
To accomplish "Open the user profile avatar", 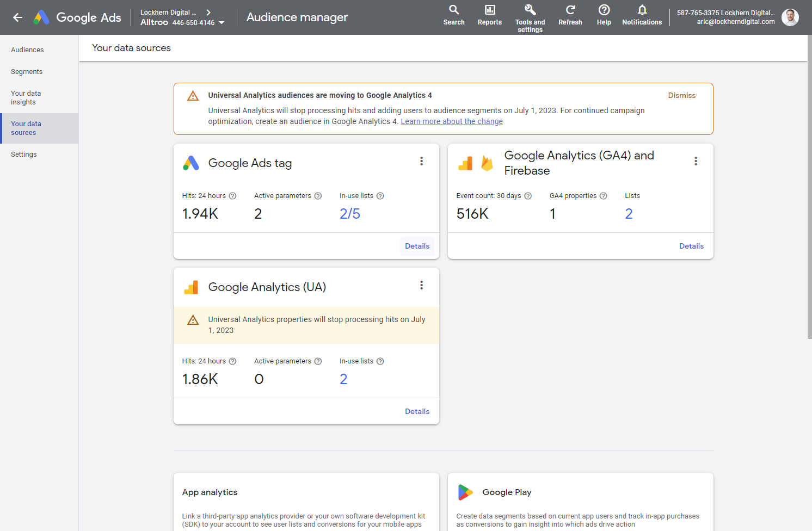I will pyautogui.click(x=790, y=17).
